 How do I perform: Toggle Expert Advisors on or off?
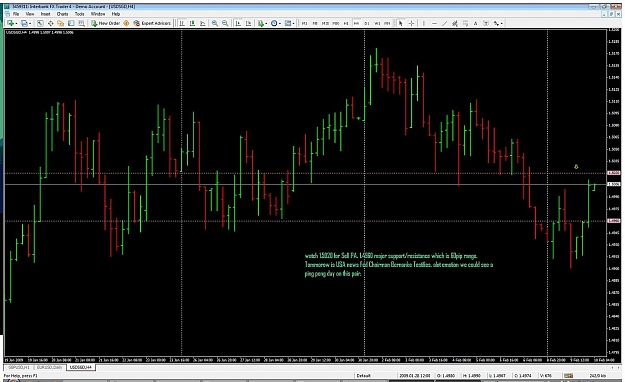(x=152, y=24)
